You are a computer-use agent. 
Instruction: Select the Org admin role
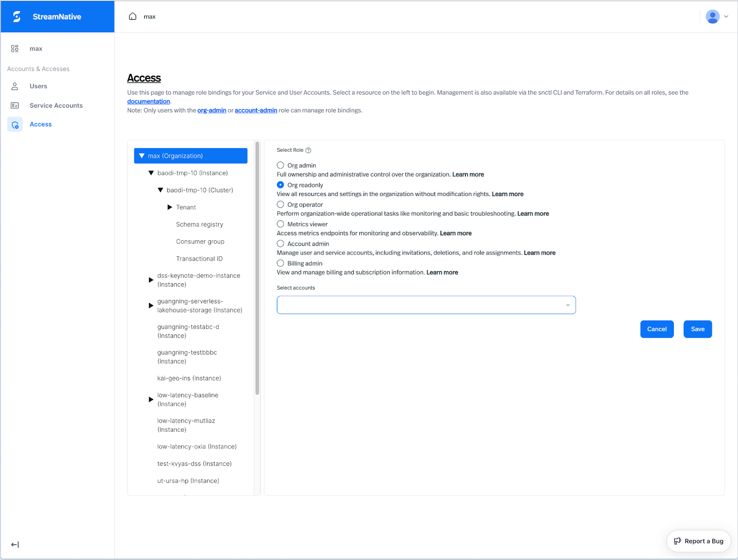click(280, 165)
